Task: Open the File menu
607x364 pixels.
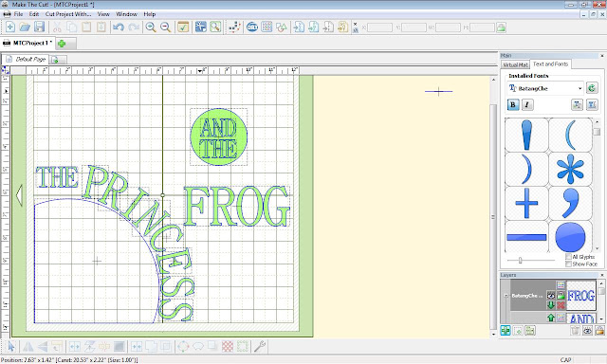Action: point(18,14)
